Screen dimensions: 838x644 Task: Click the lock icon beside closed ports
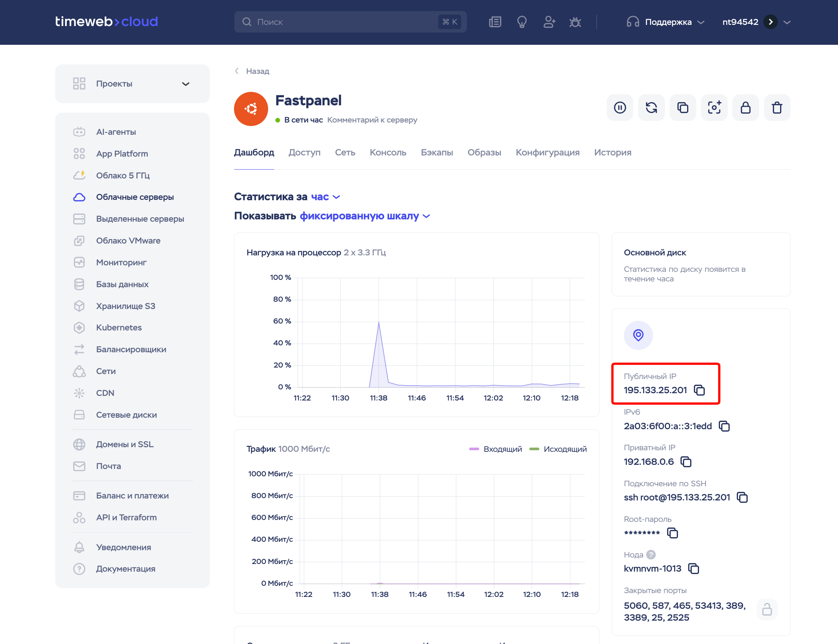pyautogui.click(x=767, y=609)
